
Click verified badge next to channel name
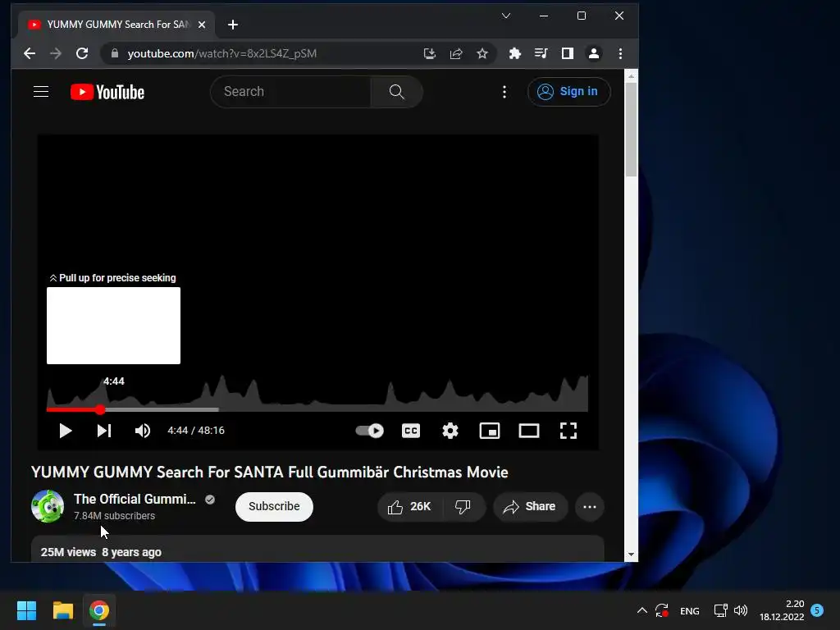[210, 500]
